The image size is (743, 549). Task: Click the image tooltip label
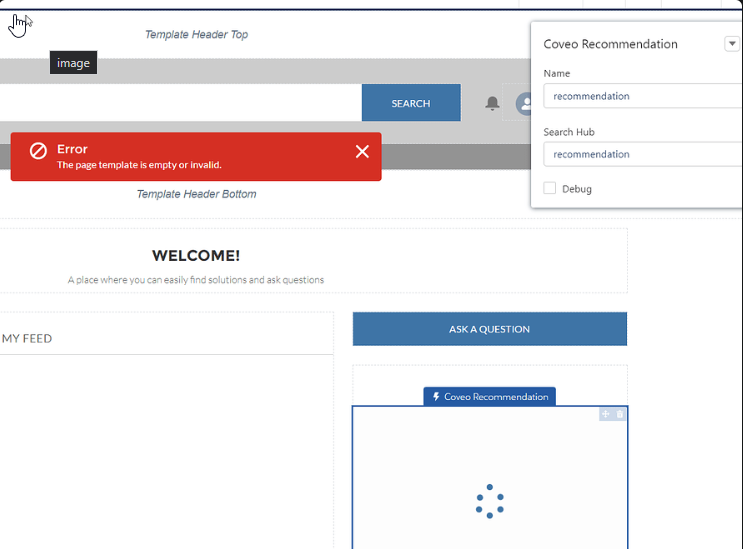click(x=73, y=63)
